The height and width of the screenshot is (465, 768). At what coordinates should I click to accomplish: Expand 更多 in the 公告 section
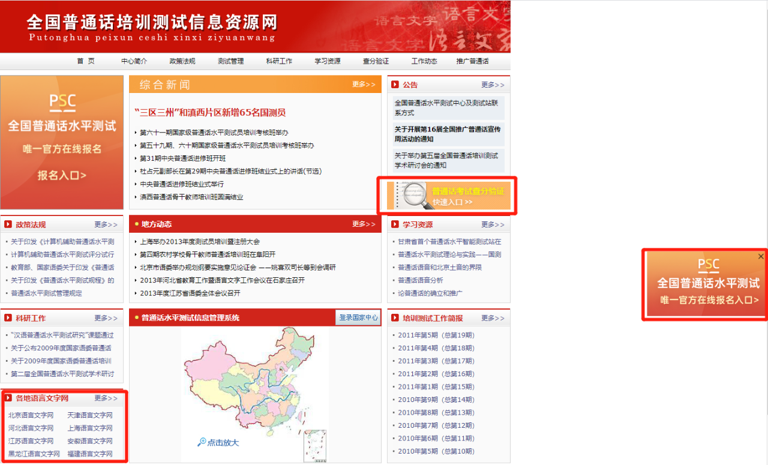[492, 85]
